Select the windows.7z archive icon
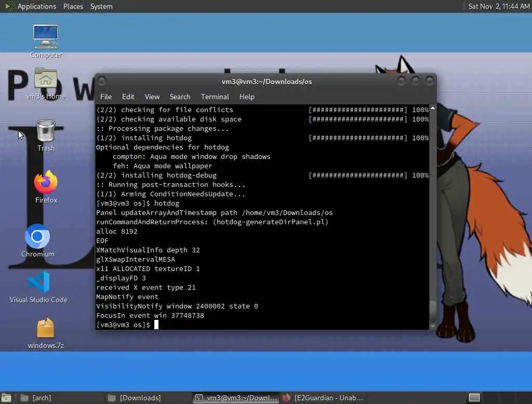 46,333
